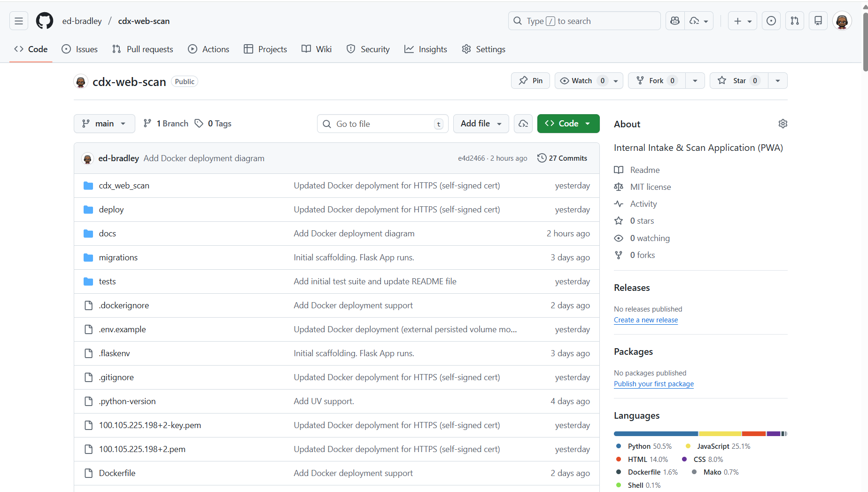Screen dimensions: 868x492
Task: Open pull requests icon in header
Action: (x=795, y=21)
